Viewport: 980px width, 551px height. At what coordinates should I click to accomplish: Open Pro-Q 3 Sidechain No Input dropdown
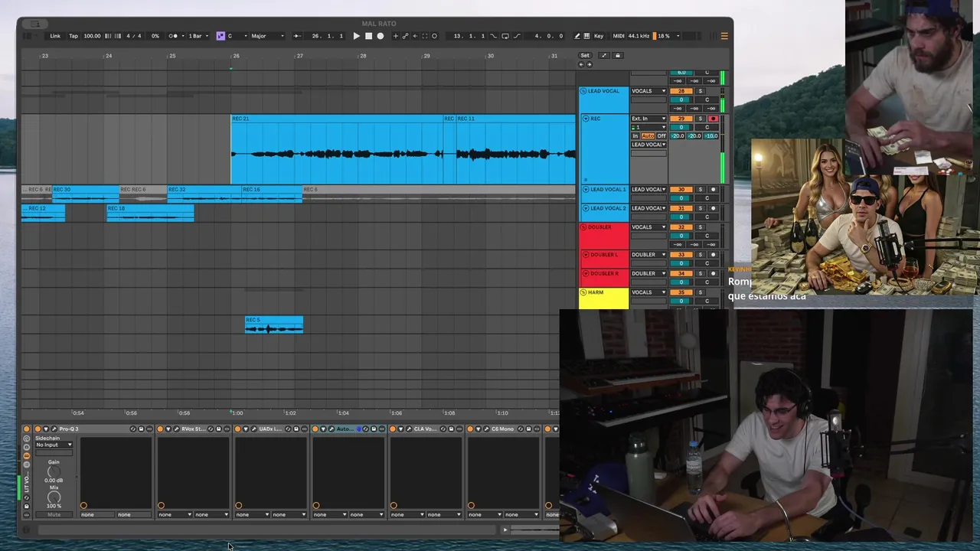pos(54,445)
